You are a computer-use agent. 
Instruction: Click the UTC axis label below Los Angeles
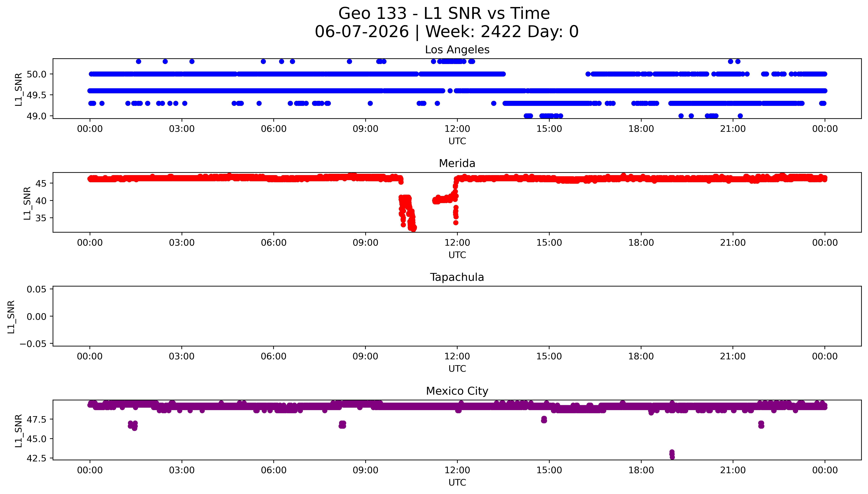tap(457, 141)
